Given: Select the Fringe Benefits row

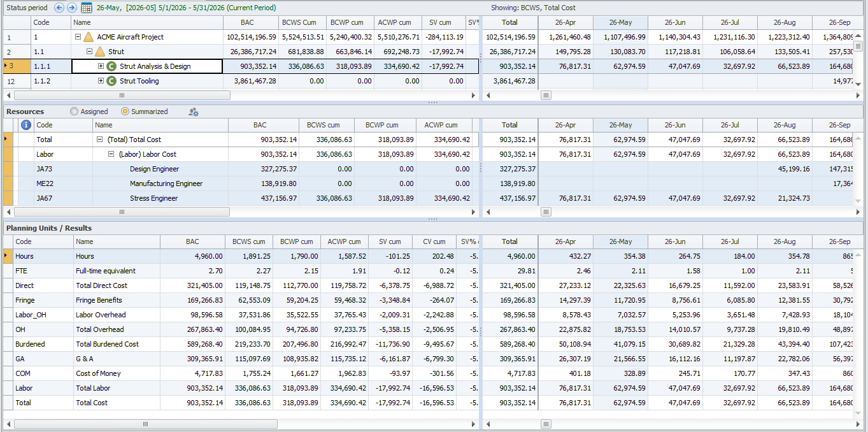Looking at the screenshot, I should pyautogui.click(x=241, y=300).
